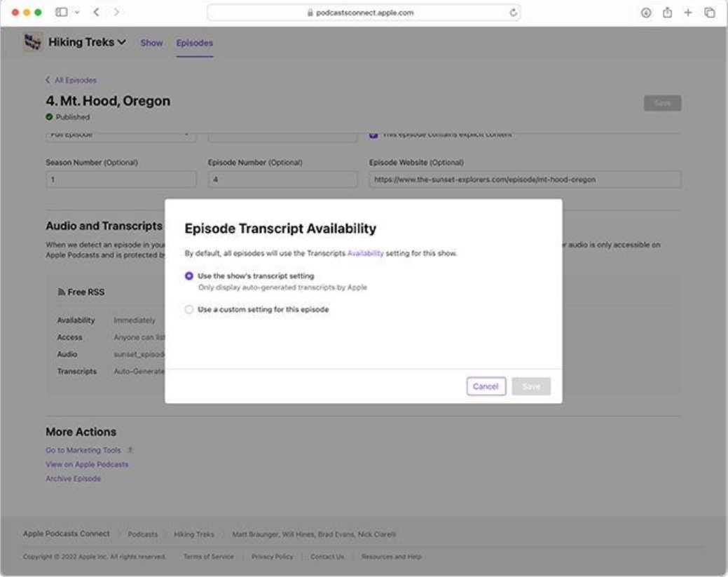Select Use a custom setting for this episode
The image size is (728, 577).
tap(189, 309)
